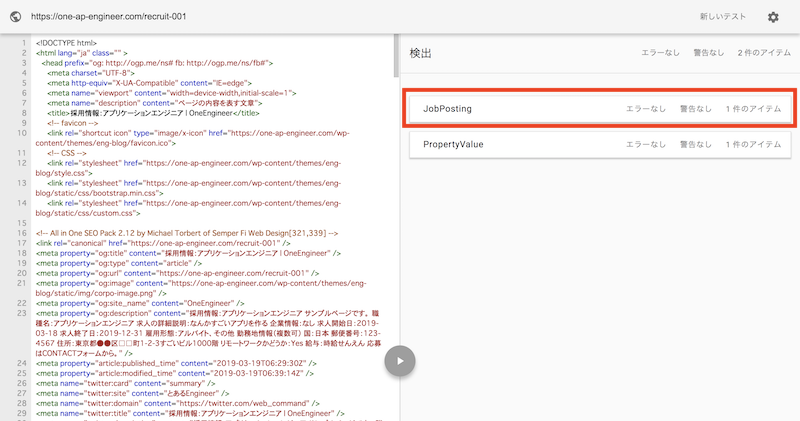Click the X-UA-Compatible meta line
The width and height of the screenshot is (800, 421).
[x=149, y=83]
